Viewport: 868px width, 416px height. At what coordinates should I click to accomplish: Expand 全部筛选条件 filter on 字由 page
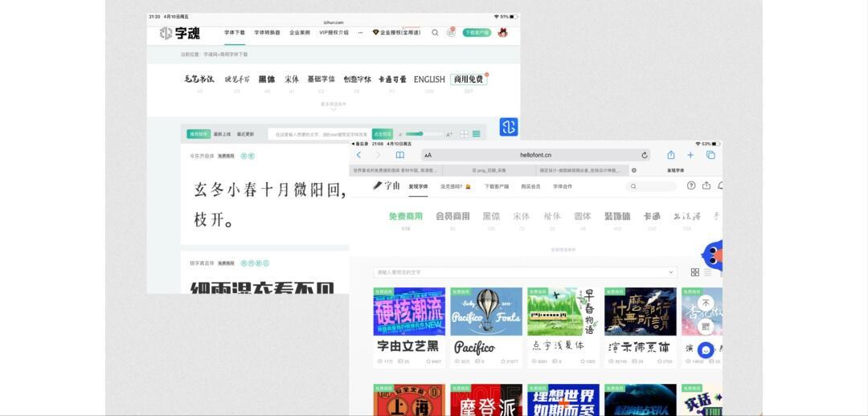tap(563, 250)
